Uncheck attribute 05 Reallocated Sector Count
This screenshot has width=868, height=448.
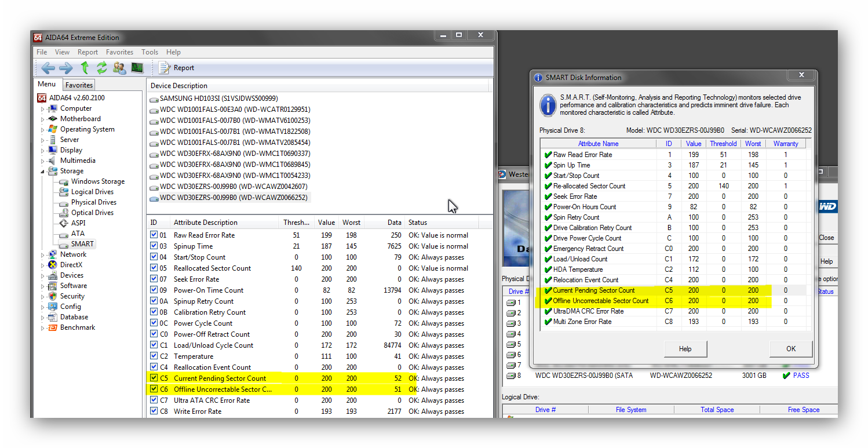tap(154, 268)
